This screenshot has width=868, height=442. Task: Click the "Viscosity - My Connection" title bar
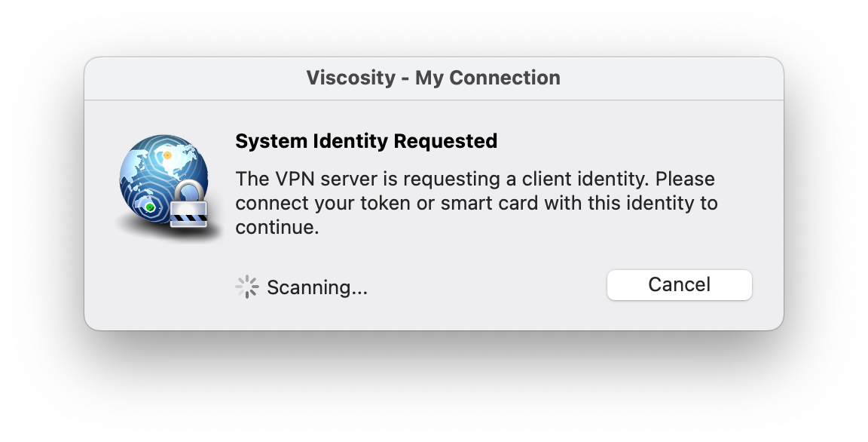433,78
